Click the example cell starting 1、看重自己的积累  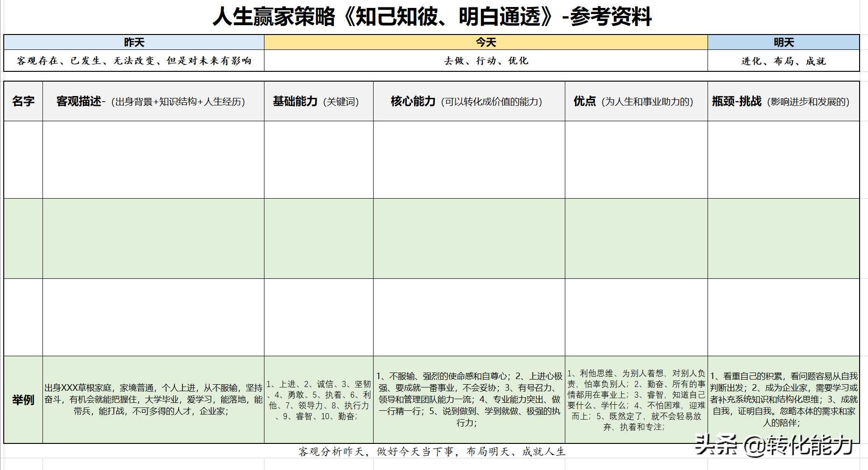[784, 400]
